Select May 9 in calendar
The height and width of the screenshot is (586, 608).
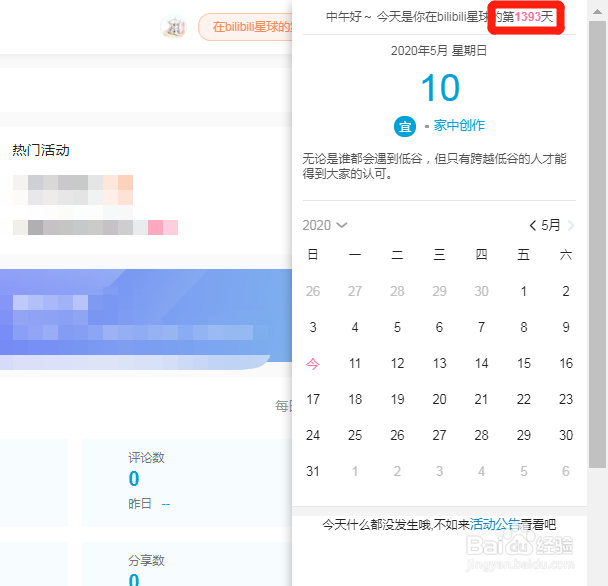(x=566, y=327)
